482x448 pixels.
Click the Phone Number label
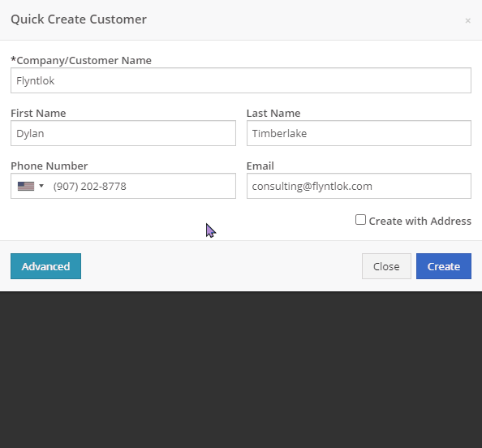[49, 166]
